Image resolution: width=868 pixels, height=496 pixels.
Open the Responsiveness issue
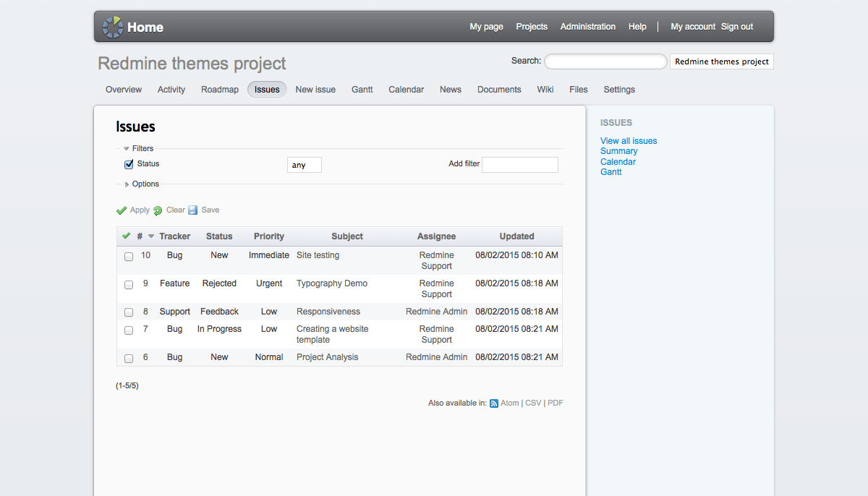click(328, 312)
